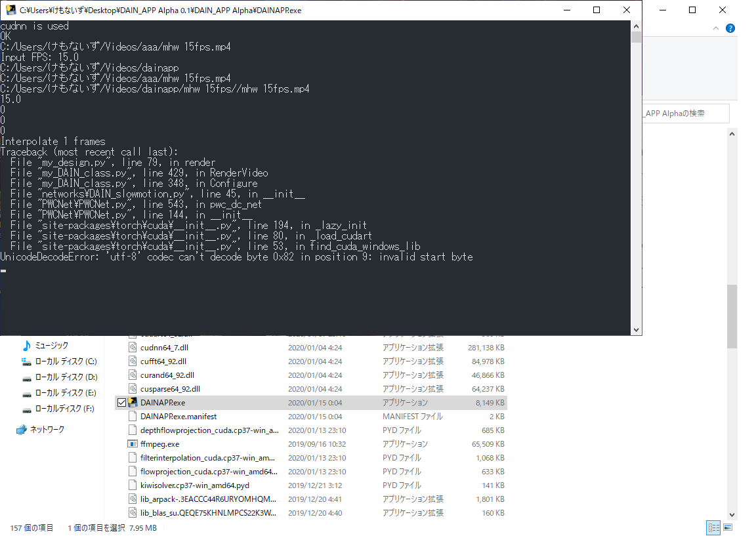Click Explorer file list scroll up arrow
The width and height of the screenshot is (756, 536).
tap(732, 134)
